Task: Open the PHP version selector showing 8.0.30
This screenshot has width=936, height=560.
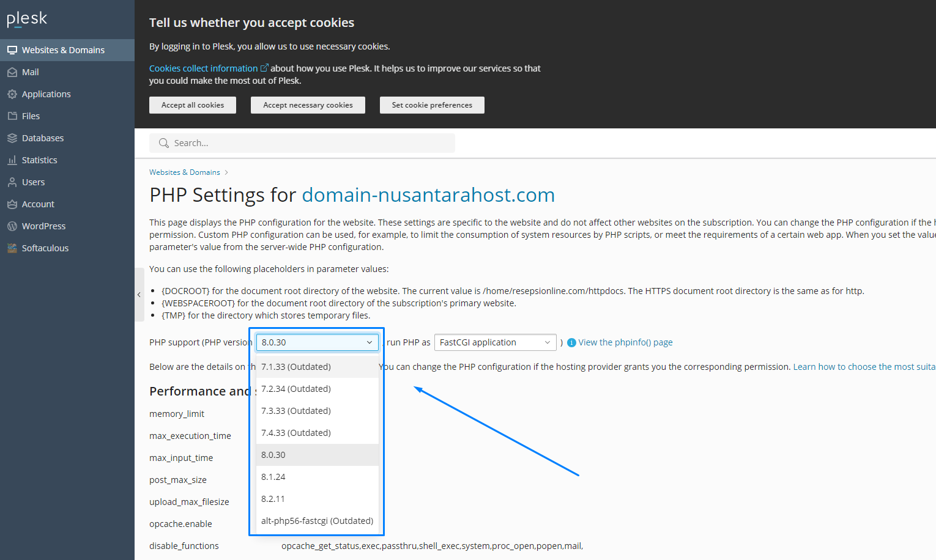Action: [x=317, y=342]
